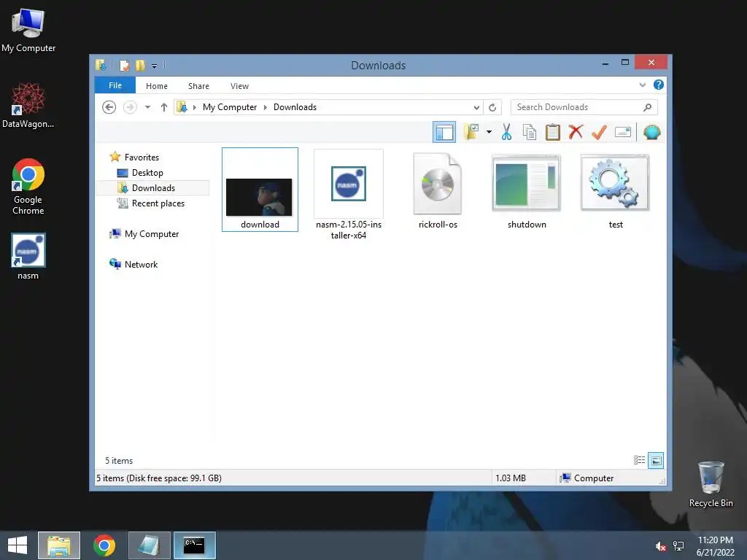Select Network in navigation pane
Screen dimensions: 747x560
coord(141,264)
